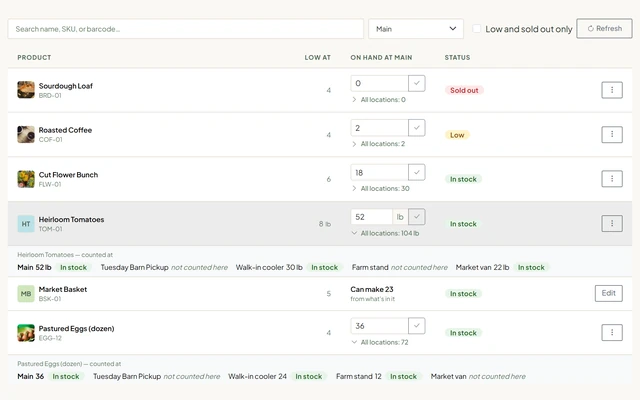Click the Cut Flower Bunch thumbnail
640x400 pixels.
[x=26, y=179]
